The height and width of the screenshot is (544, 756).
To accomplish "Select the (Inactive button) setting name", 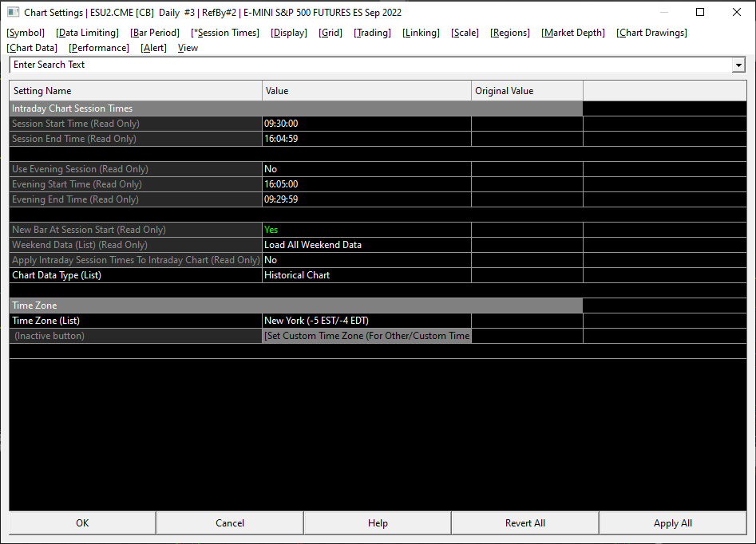I will pyautogui.click(x=136, y=336).
